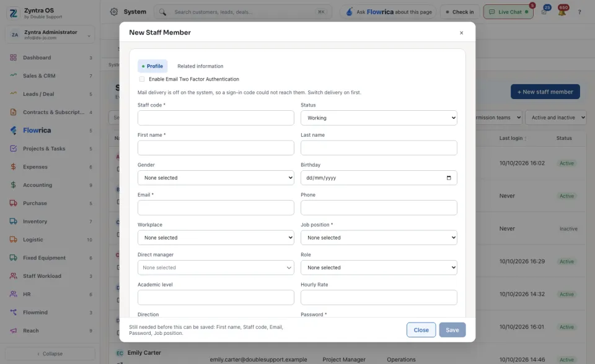This screenshot has width=595, height=364.
Task: Click the Close button in dialog footer
Action: [x=421, y=330]
